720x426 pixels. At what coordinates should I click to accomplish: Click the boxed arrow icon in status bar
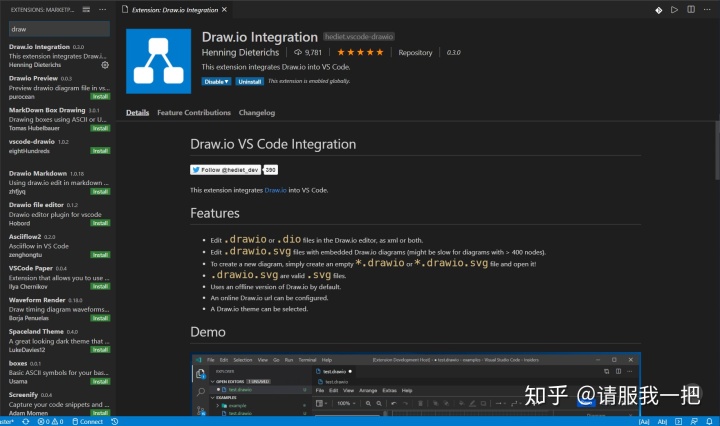(x=678, y=421)
